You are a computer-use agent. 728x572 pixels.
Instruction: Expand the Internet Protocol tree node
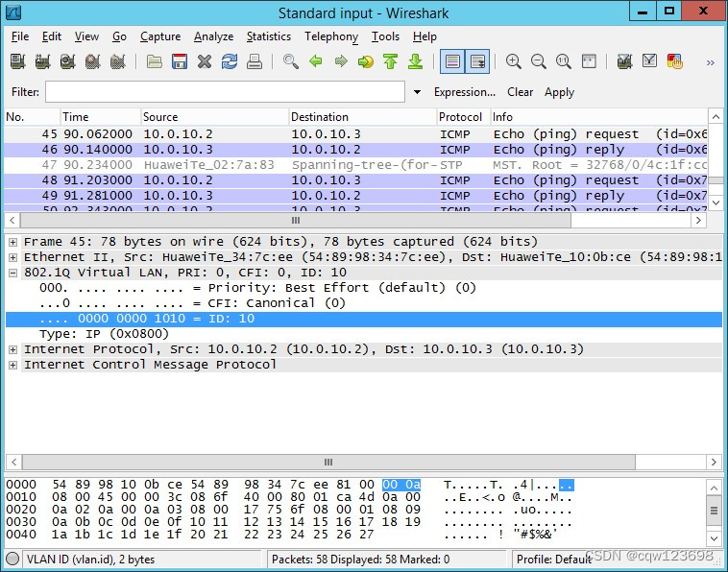click(13, 349)
